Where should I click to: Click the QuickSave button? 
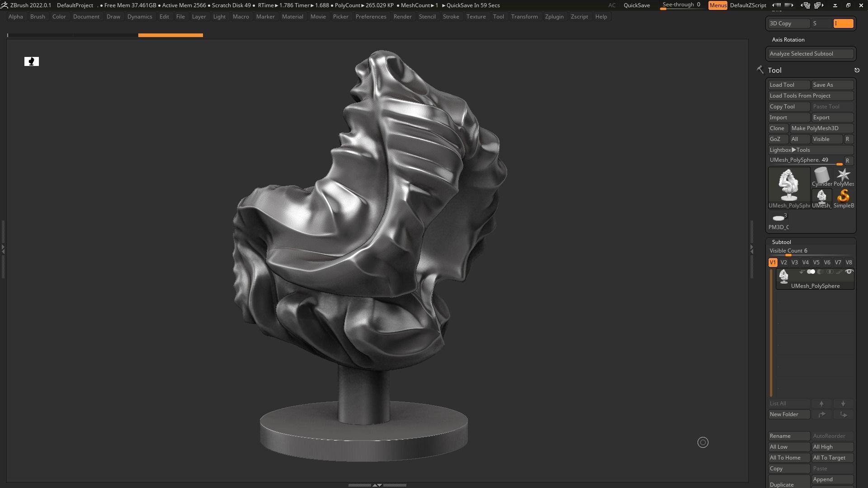click(x=637, y=5)
